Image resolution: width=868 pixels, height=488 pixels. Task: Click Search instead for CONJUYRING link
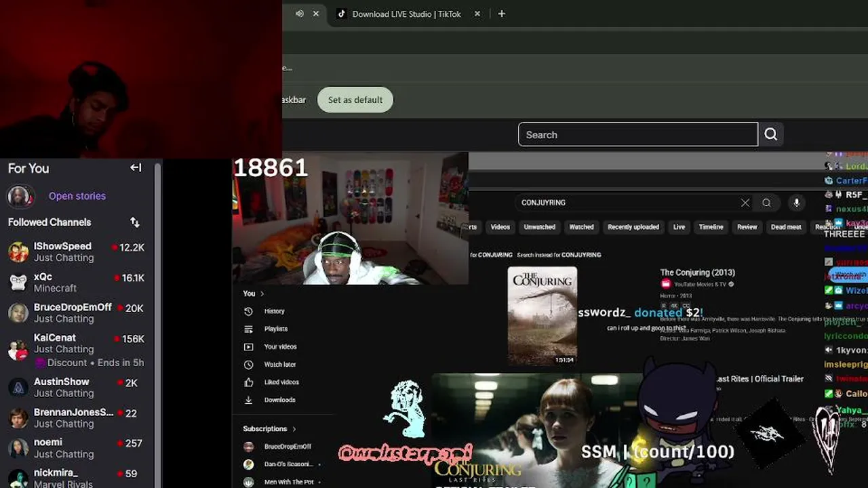[559, 255]
